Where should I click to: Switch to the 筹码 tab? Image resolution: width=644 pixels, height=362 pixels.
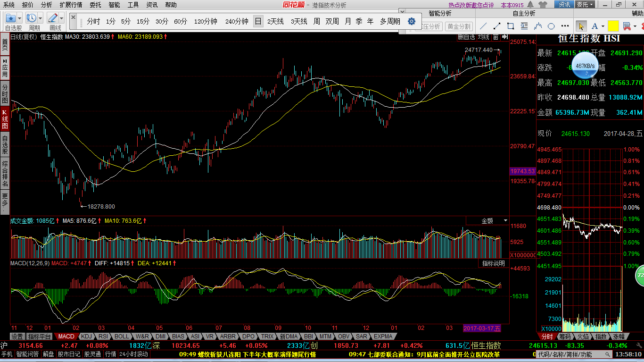click(x=565, y=337)
